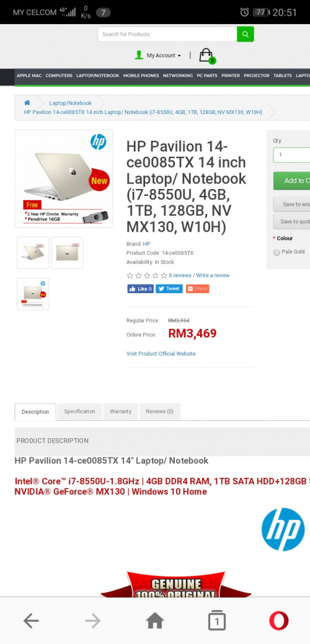Viewport: 310px width, 644px height.
Task: Tap the browser home icon
Action: pyautogui.click(x=155, y=621)
